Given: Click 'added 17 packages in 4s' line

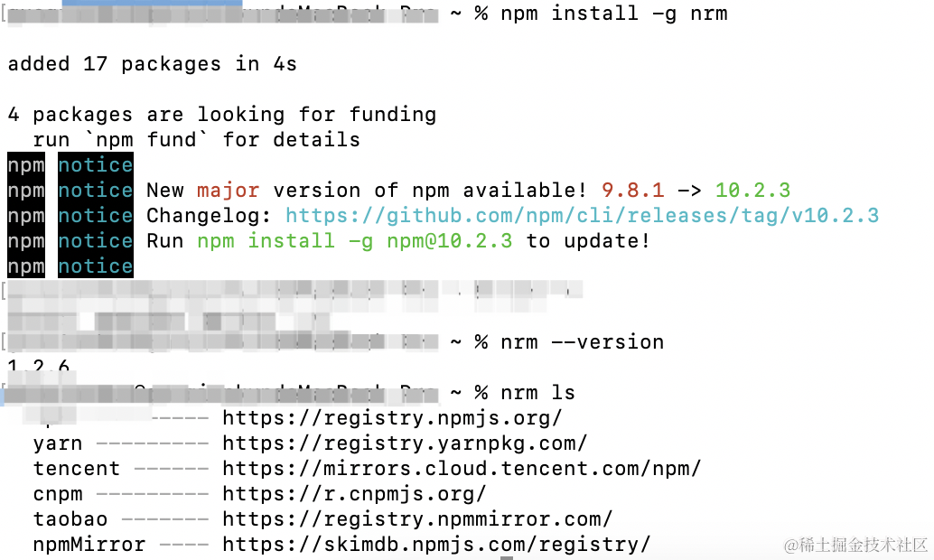Looking at the screenshot, I should click(152, 64).
